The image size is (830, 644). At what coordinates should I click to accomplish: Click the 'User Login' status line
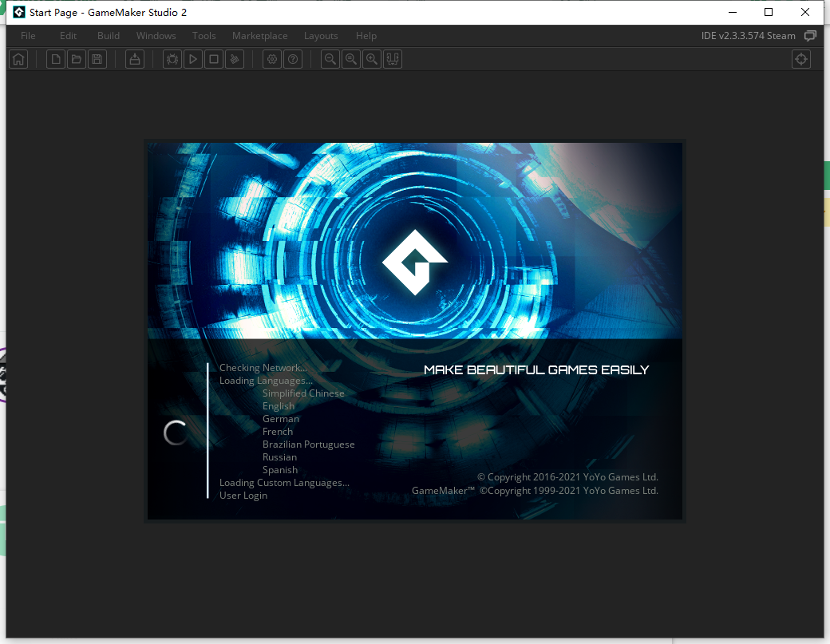(243, 496)
